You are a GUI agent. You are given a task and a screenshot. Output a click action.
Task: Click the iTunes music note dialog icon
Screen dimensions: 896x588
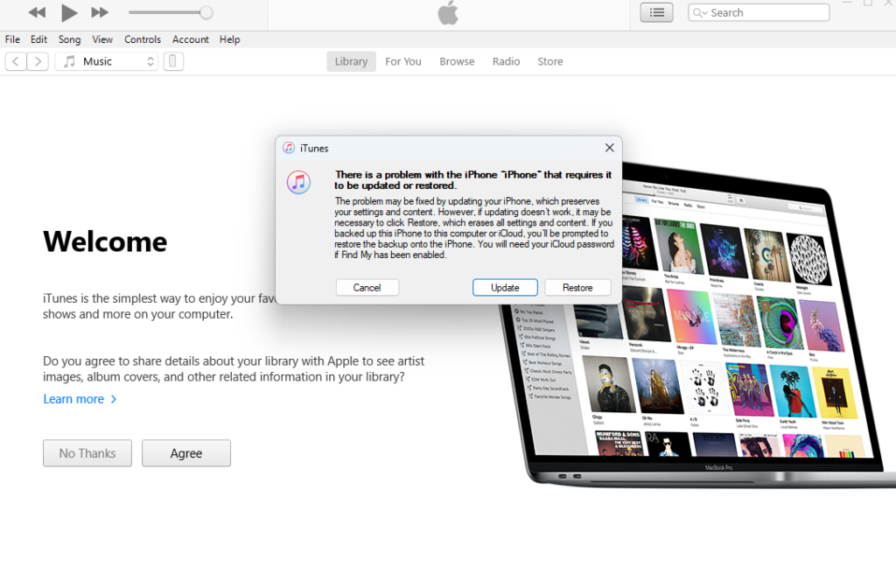[x=298, y=182]
